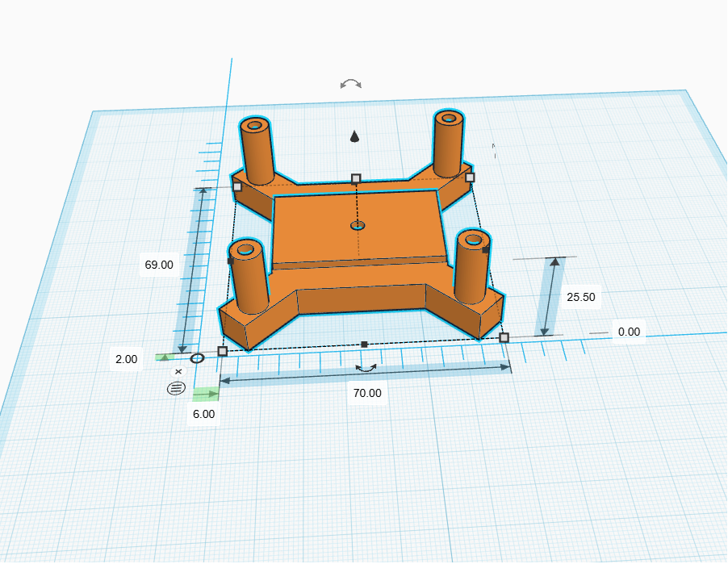The height and width of the screenshot is (564, 728).
Task: Edit the 25.50 height dimension
Action: click(x=581, y=297)
